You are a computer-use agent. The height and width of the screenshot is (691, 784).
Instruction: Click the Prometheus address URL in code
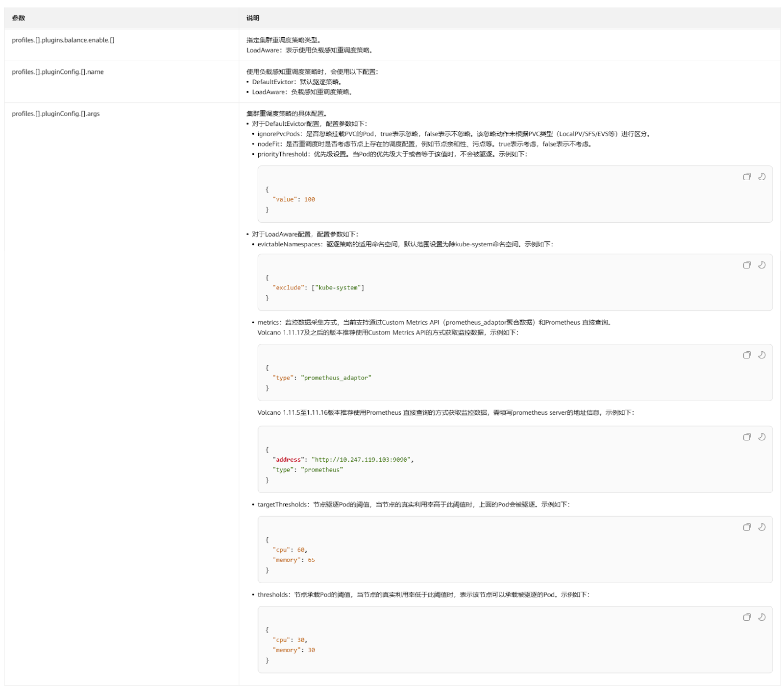pos(361,460)
